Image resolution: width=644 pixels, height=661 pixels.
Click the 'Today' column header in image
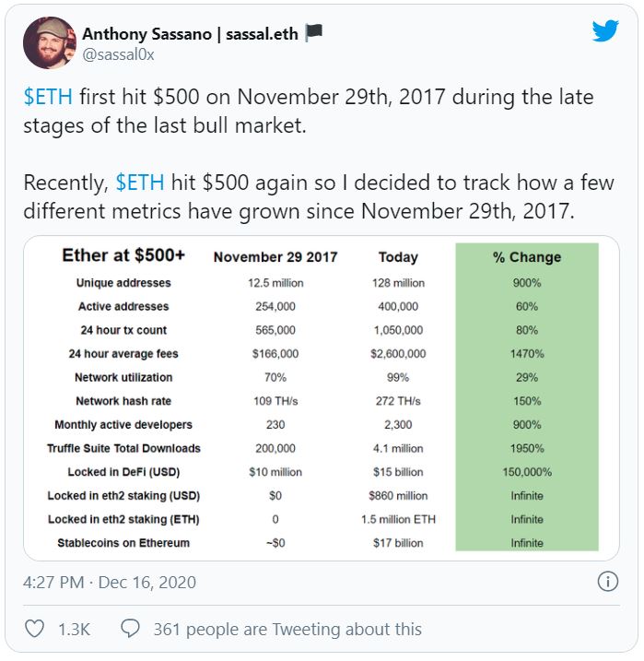(x=398, y=256)
